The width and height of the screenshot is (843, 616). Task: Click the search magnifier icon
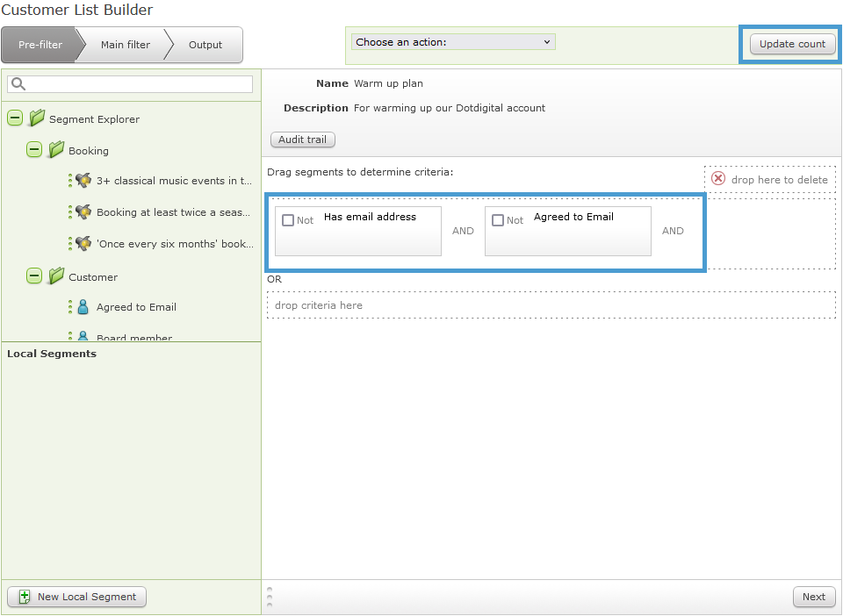click(18, 84)
